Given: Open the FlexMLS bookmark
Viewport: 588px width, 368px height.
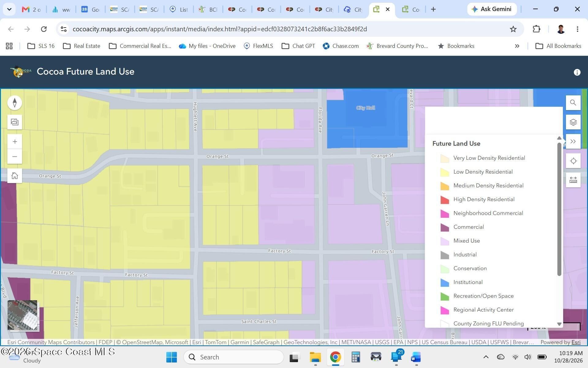Looking at the screenshot, I should 258,46.
